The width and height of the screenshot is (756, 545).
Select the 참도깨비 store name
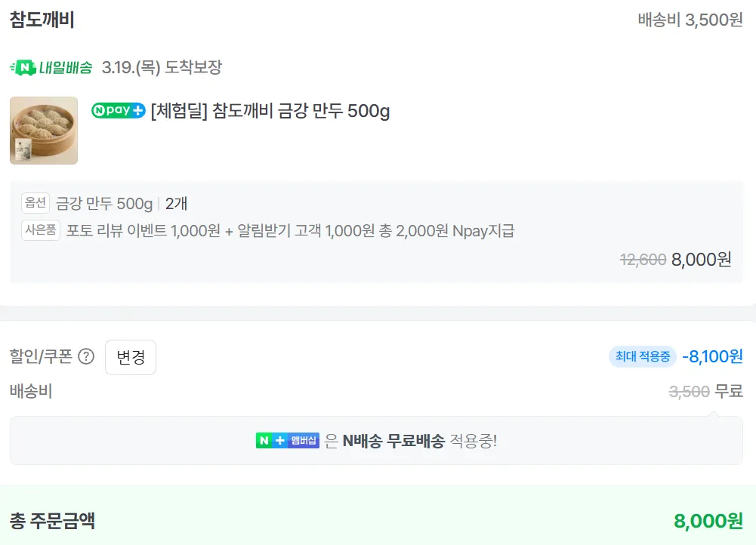[42, 20]
